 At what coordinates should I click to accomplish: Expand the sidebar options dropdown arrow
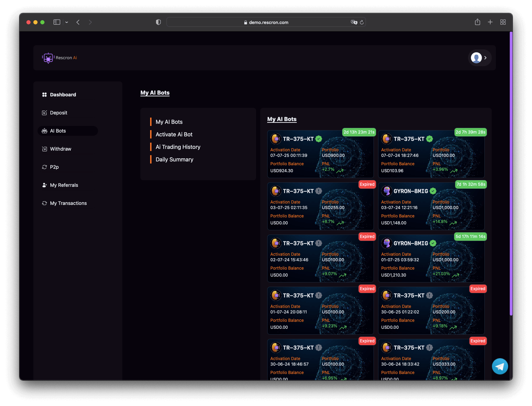(x=67, y=22)
